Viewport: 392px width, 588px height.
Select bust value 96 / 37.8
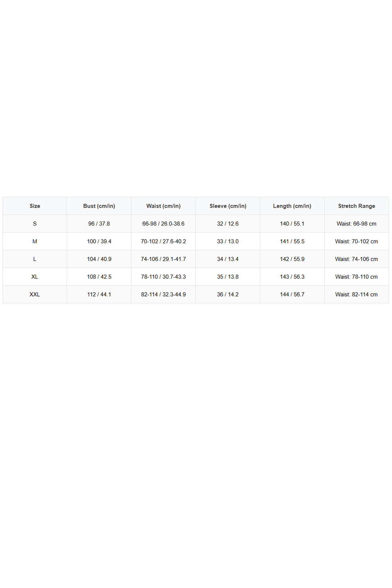click(99, 224)
